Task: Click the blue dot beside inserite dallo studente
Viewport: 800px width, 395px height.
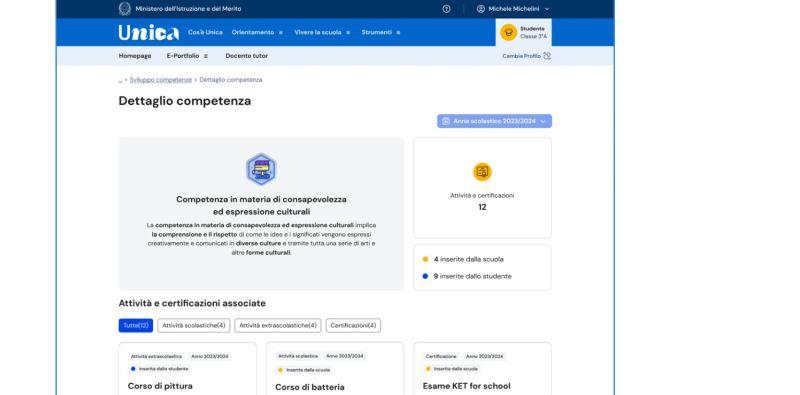Action: tap(425, 276)
